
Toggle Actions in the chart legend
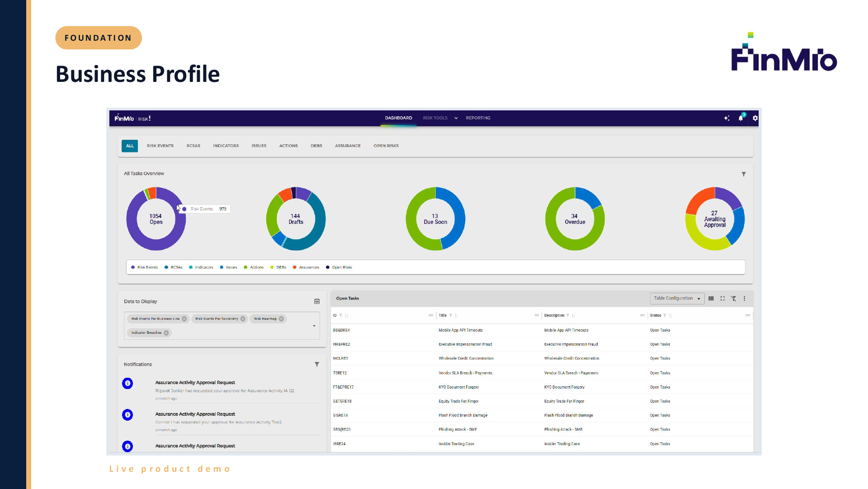pyautogui.click(x=253, y=267)
